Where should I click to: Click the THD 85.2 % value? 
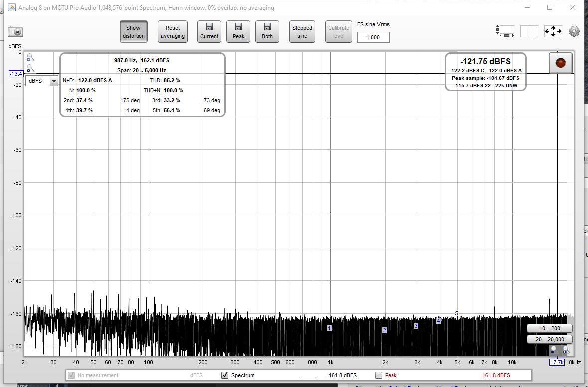pyautogui.click(x=172, y=80)
